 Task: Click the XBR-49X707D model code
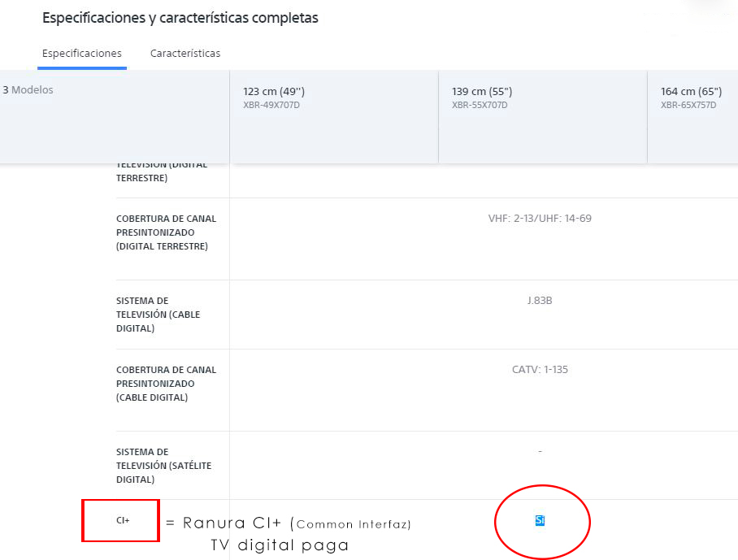[271, 106]
